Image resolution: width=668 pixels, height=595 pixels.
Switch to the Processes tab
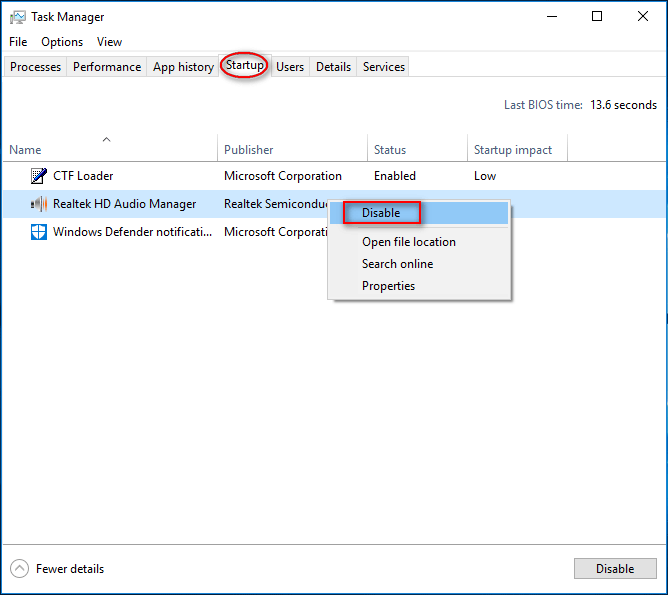point(35,67)
